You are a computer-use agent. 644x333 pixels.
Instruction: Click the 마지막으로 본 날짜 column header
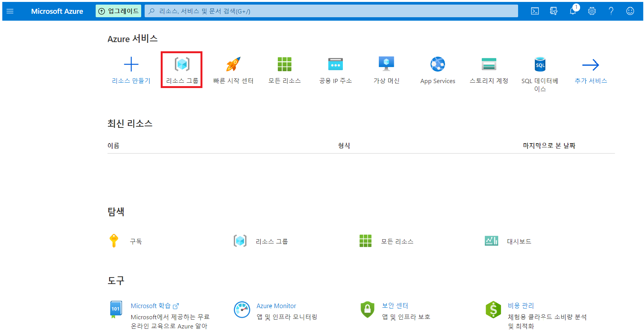(x=549, y=145)
